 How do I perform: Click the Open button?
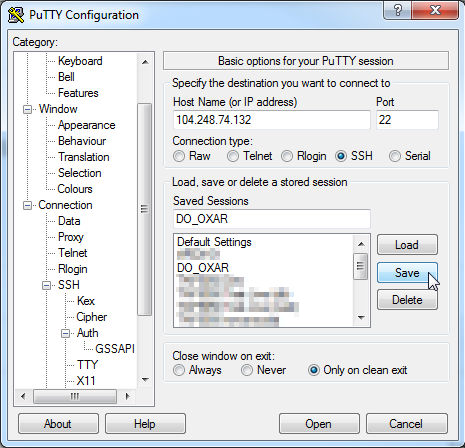319,424
